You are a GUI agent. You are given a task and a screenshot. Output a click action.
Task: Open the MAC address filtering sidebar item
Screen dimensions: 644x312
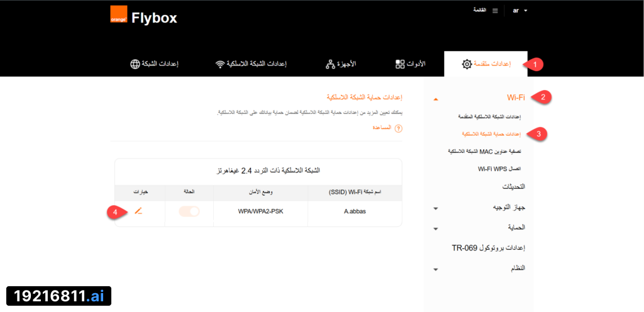coord(484,152)
